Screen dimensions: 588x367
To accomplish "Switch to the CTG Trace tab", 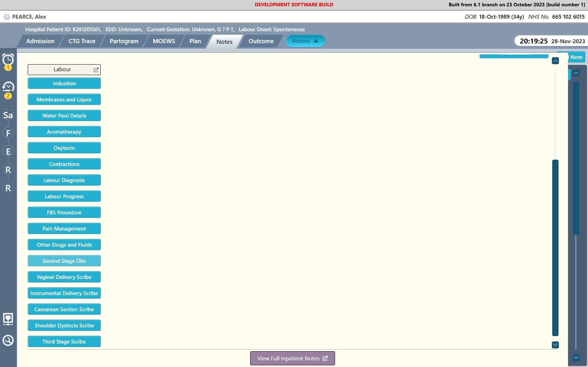I will pyautogui.click(x=82, y=41).
